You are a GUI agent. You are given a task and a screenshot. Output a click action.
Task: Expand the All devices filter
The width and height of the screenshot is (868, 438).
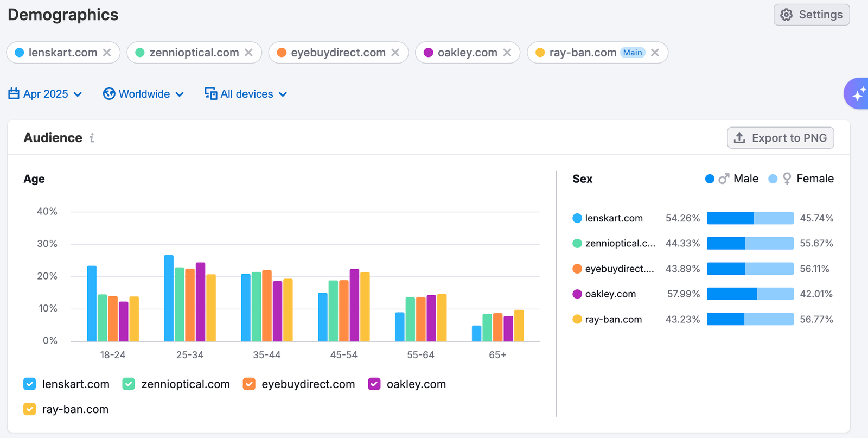coord(246,94)
